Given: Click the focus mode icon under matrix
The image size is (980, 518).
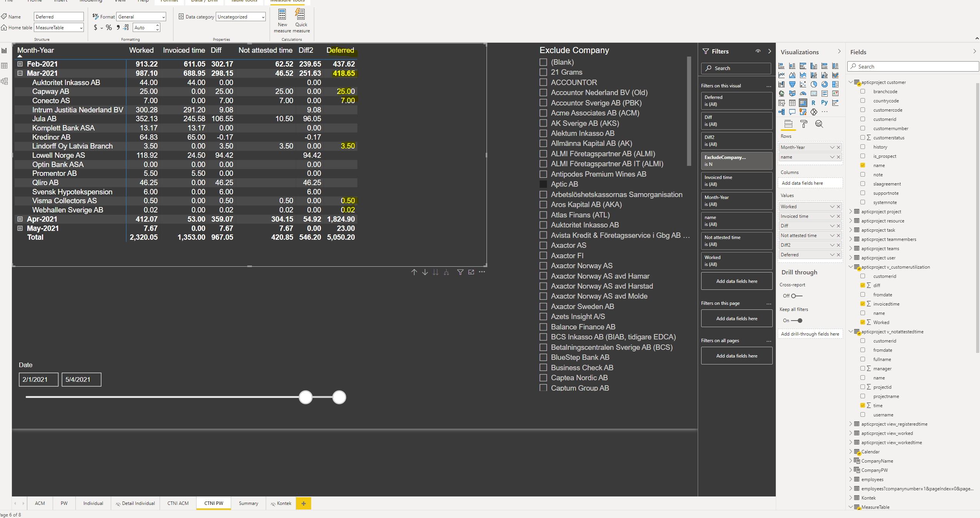Looking at the screenshot, I should point(471,272).
